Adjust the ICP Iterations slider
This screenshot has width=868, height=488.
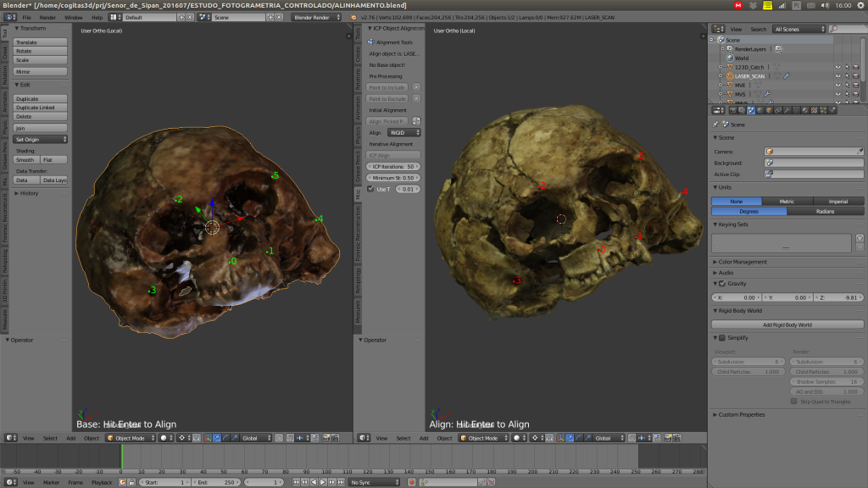tap(393, 167)
